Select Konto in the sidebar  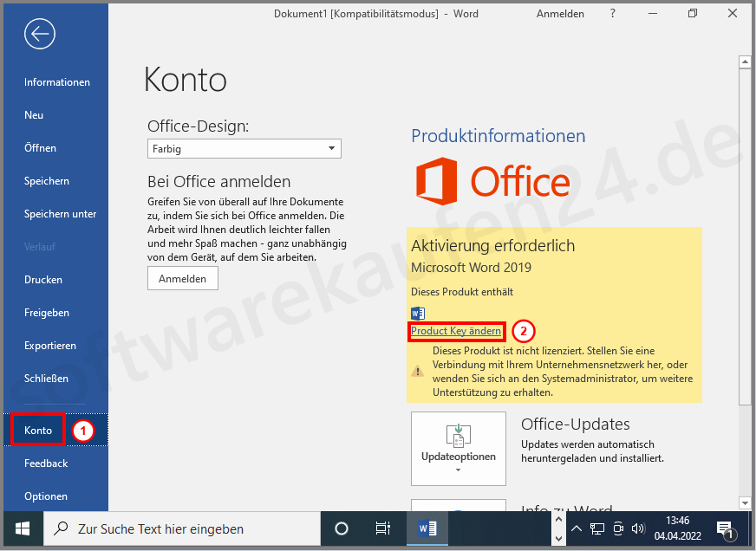36,430
